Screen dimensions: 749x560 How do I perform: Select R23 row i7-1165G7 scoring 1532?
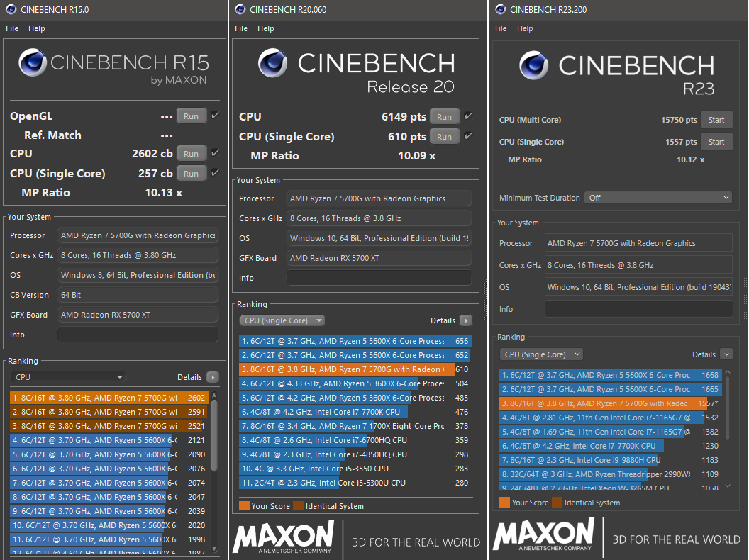[x=611, y=418]
